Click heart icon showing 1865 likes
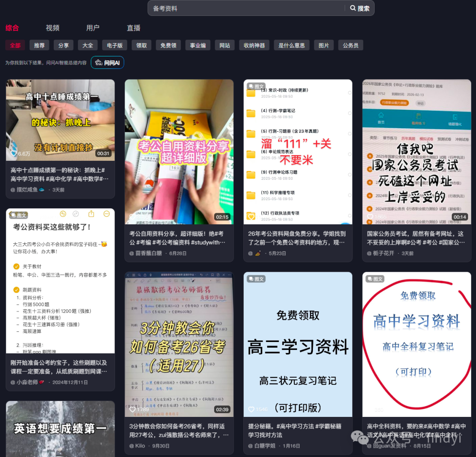The image size is (476, 457). [x=370, y=217]
